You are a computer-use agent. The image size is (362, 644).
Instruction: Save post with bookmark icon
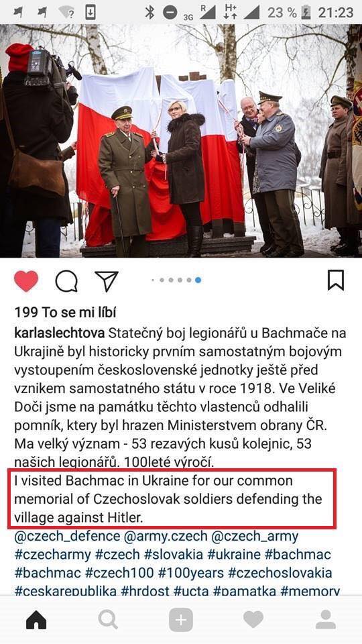pyautogui.click(x=336, y=280)
